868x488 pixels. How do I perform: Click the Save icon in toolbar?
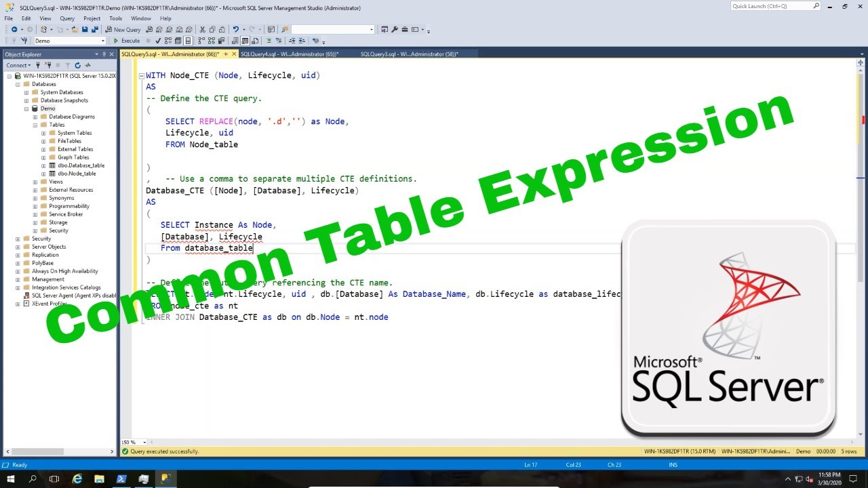click(x=85, y=30)
